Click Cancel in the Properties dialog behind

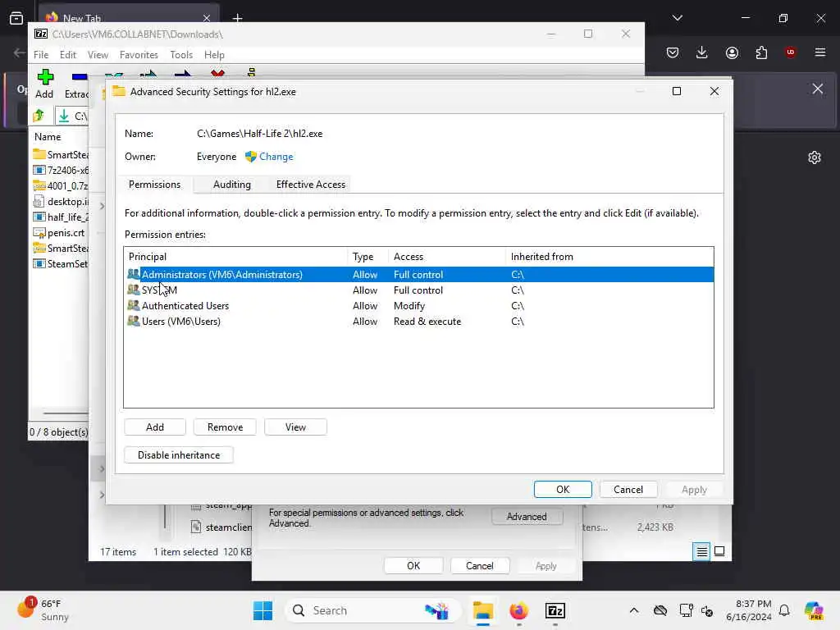479,566
